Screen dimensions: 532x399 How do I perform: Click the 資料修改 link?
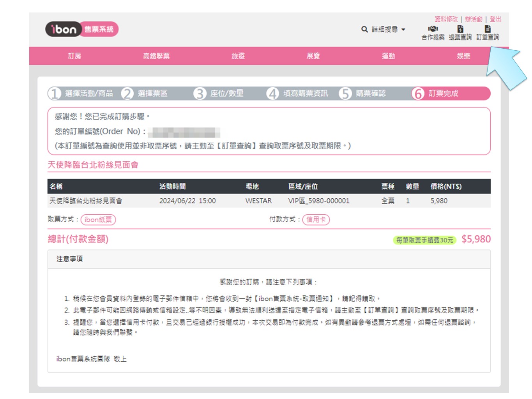click(x=446, y=19)
